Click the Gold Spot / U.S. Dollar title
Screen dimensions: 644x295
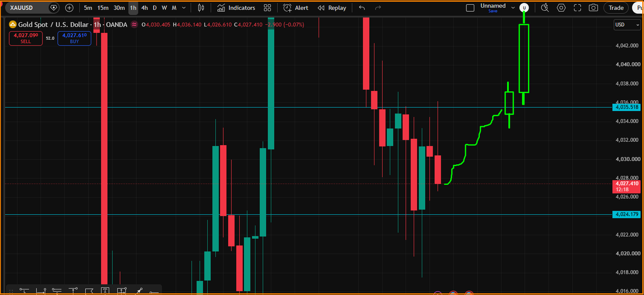point(54,25)
